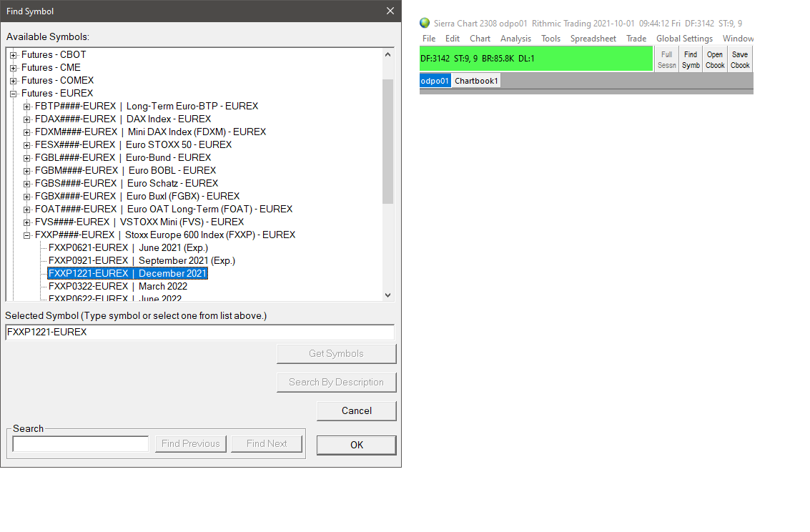The height and width of the screenshot is (532, 810).
Task: Select FGBL####-EUREX Euro-Bund row
Action: [x=123, y=158]
